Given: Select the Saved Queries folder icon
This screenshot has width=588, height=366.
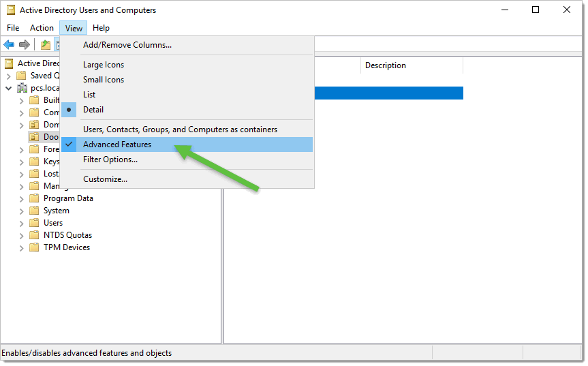Looking at the screenshot, I should (22, 76).
